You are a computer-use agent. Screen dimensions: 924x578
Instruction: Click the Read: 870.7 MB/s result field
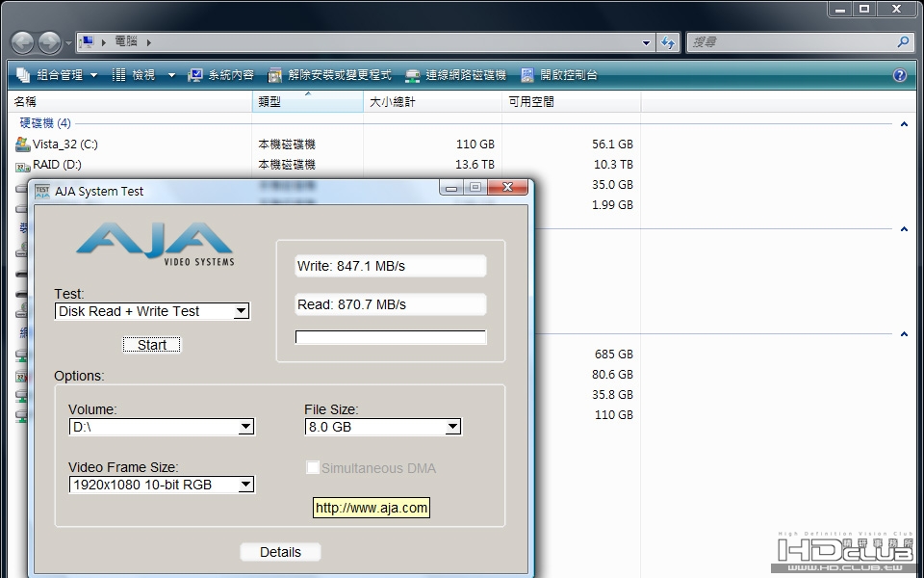[390, 304]
